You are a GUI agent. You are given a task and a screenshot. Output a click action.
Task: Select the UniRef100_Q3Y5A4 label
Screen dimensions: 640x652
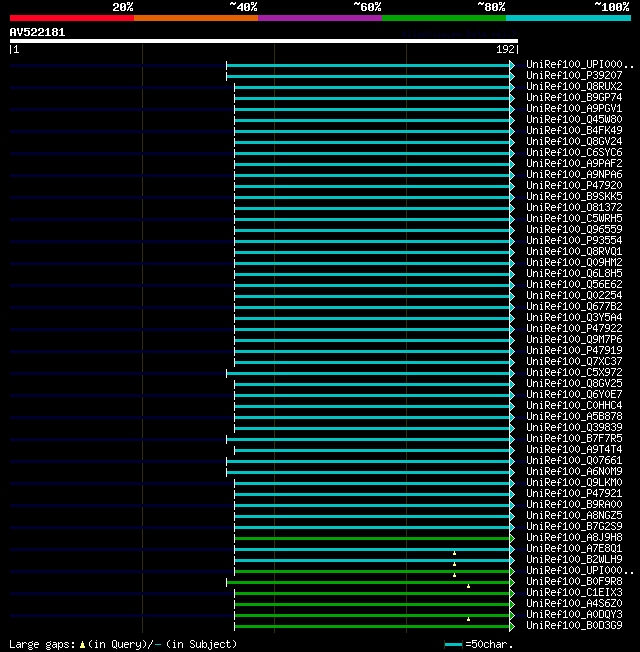574,318
